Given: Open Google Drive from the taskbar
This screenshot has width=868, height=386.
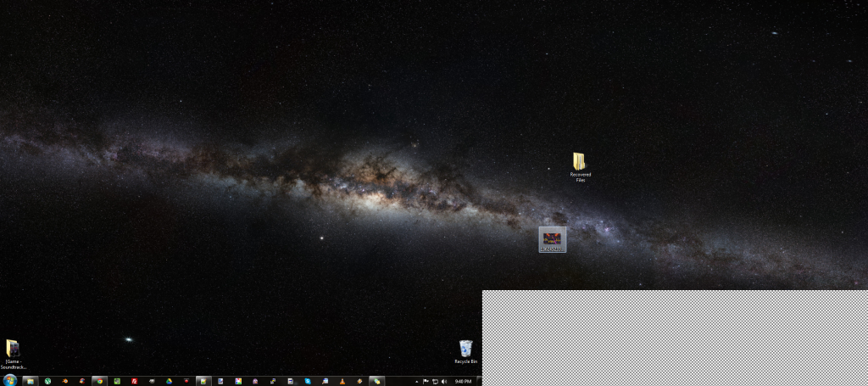Looking at the screenshot, I should [x=169, y=381].
